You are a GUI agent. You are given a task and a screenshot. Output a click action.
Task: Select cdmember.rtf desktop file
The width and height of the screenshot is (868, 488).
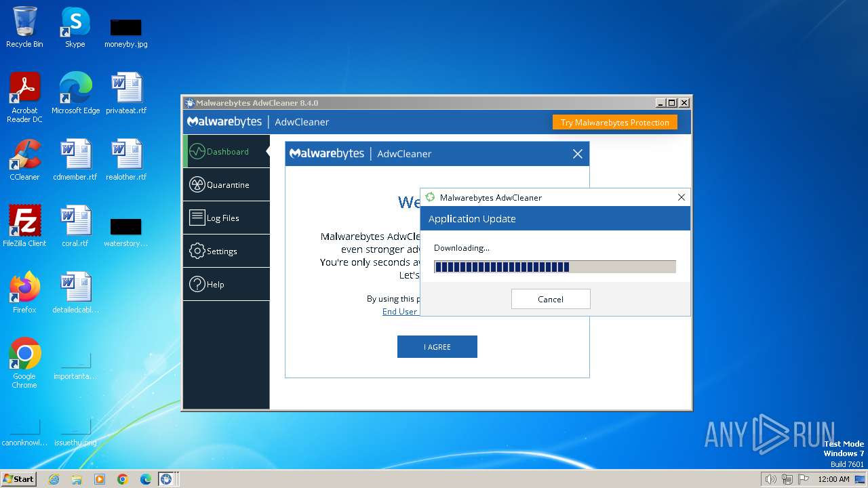75,160
